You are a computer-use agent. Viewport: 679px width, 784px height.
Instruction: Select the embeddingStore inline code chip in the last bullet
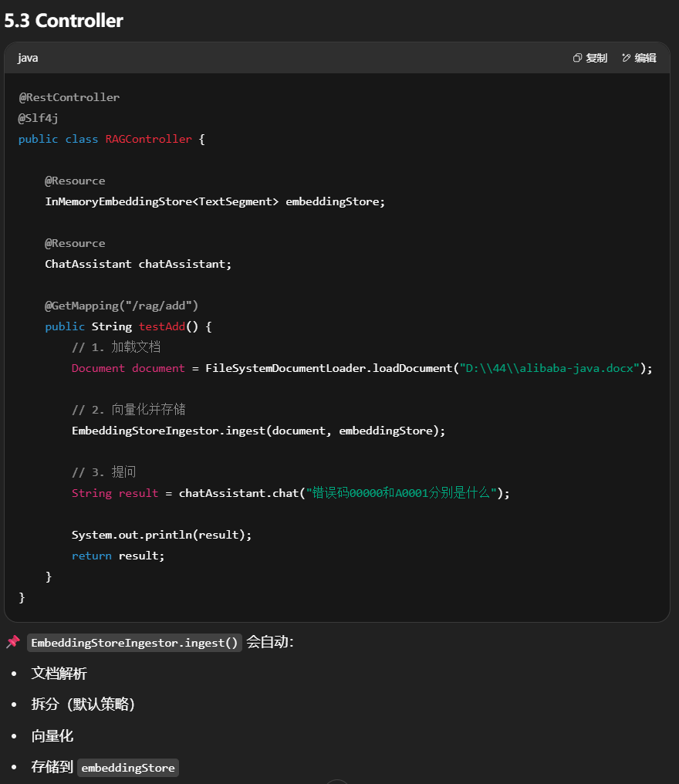pos(128,768)
